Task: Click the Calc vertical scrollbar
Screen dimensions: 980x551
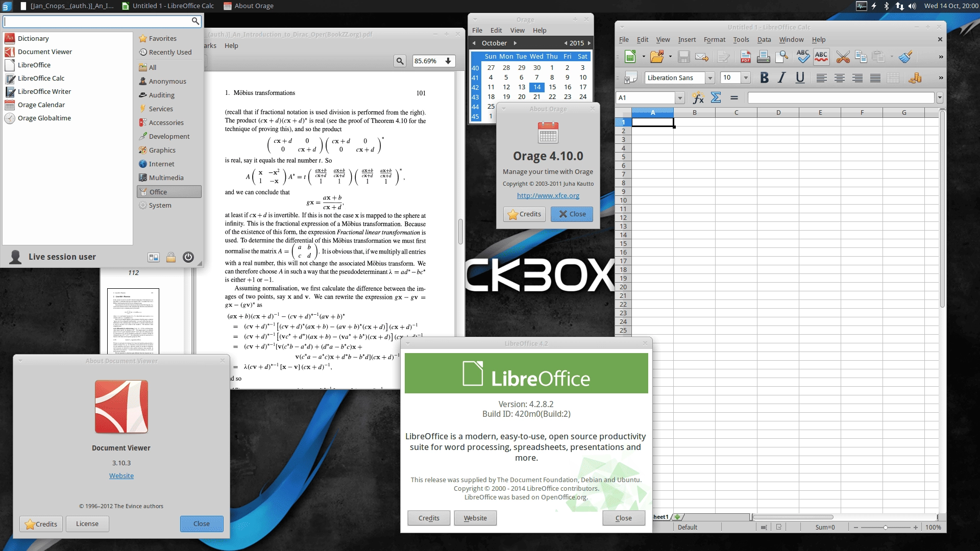Action: tap(942, 209)
